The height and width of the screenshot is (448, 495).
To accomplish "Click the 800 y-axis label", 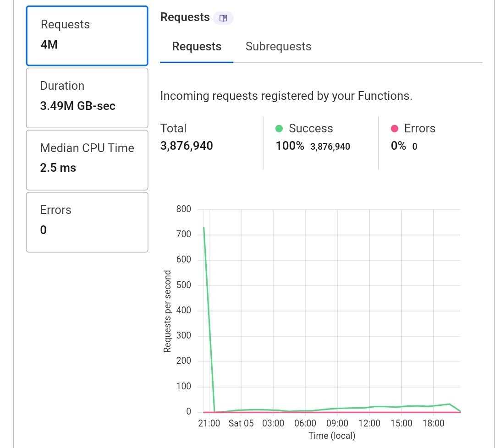I will (183, 209).
